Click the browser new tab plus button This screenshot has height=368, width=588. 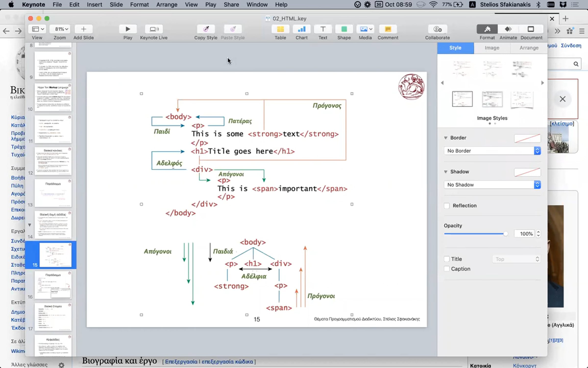tap(565, 19)
